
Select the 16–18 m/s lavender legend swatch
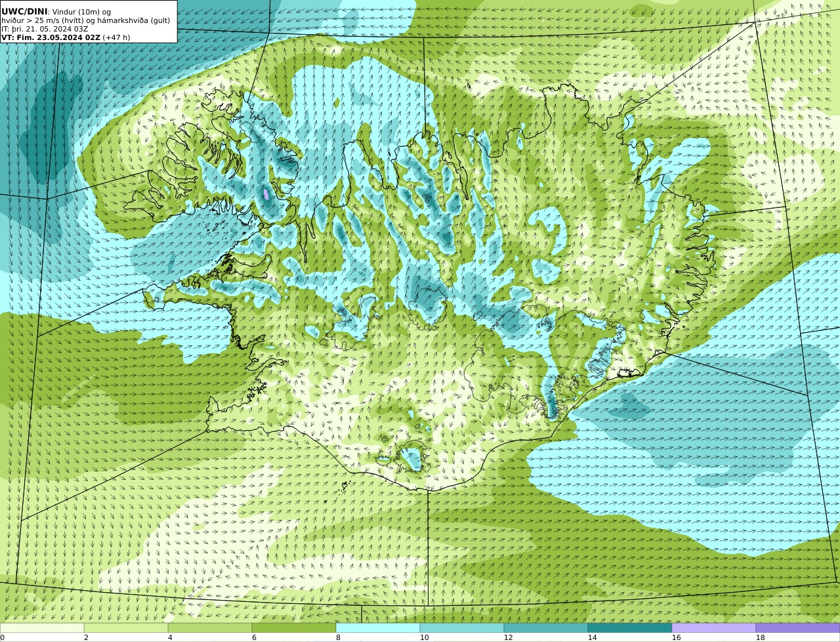click(714, 628)
